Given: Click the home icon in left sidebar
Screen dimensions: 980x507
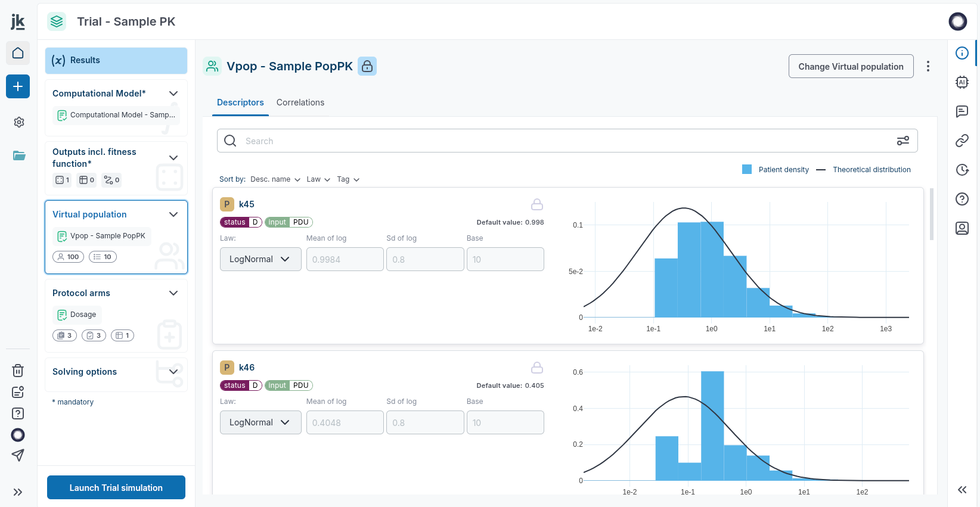Looking at the screenshot, I should [x=18, y=53].
